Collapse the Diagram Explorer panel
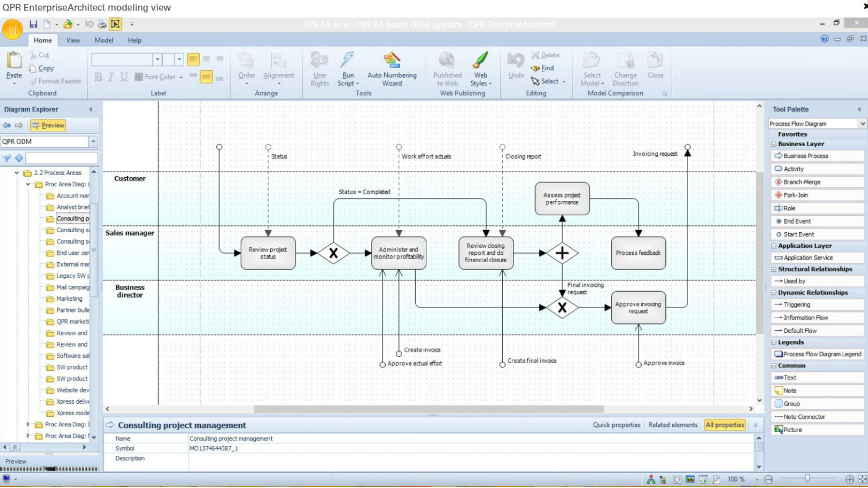Image resolution: width=868 pixels, height=488 pixels. point(91,109)
